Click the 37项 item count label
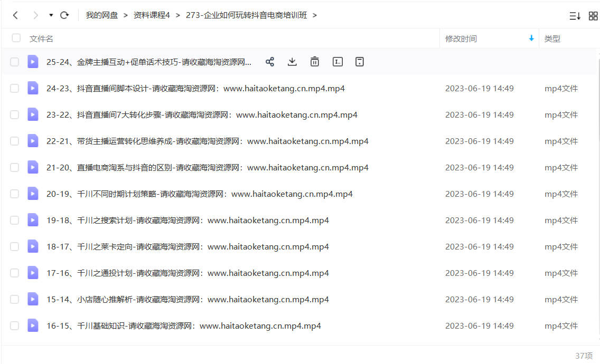This screenshot has height=364, width=600. coord(584,356)
